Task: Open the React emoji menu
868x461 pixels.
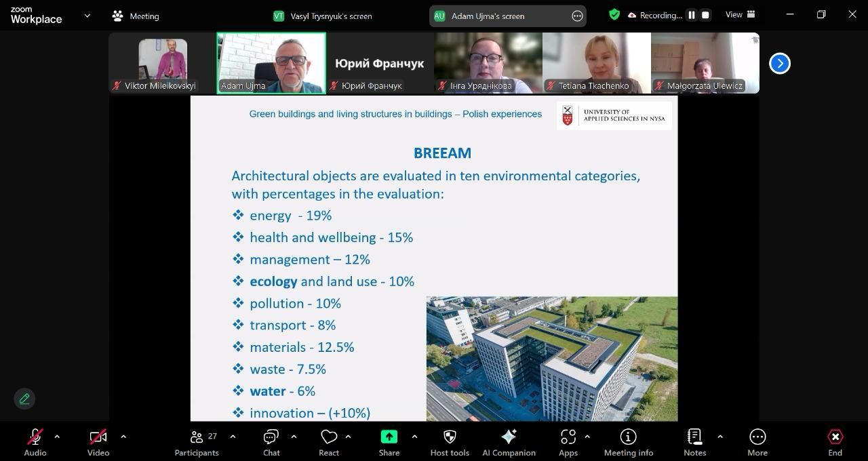Action: click(x=329, y=442)
